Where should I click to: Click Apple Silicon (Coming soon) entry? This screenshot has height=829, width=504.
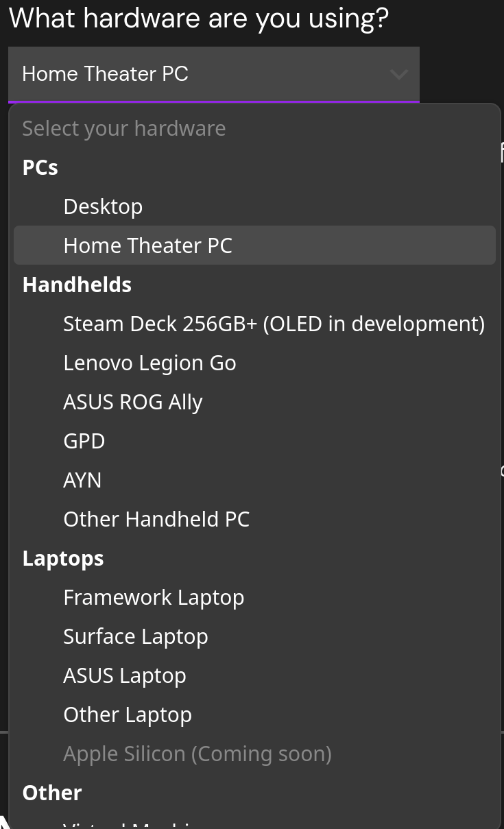[197, 754]
